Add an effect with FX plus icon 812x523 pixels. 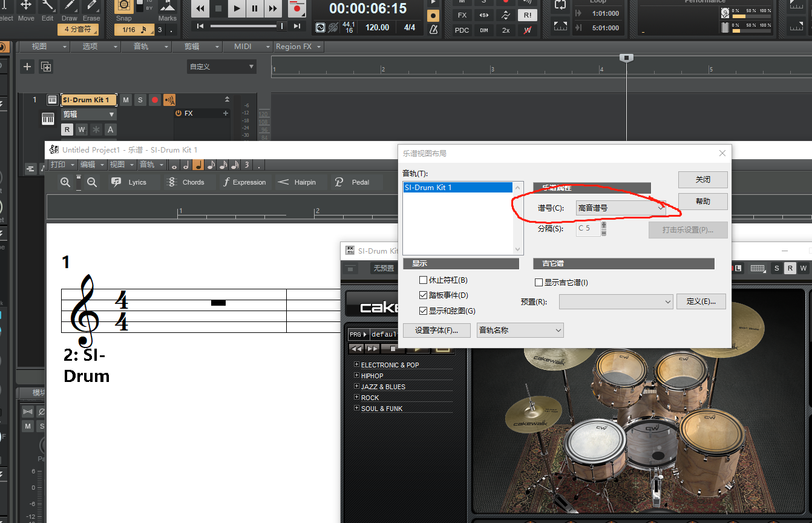tap(226, 113)
